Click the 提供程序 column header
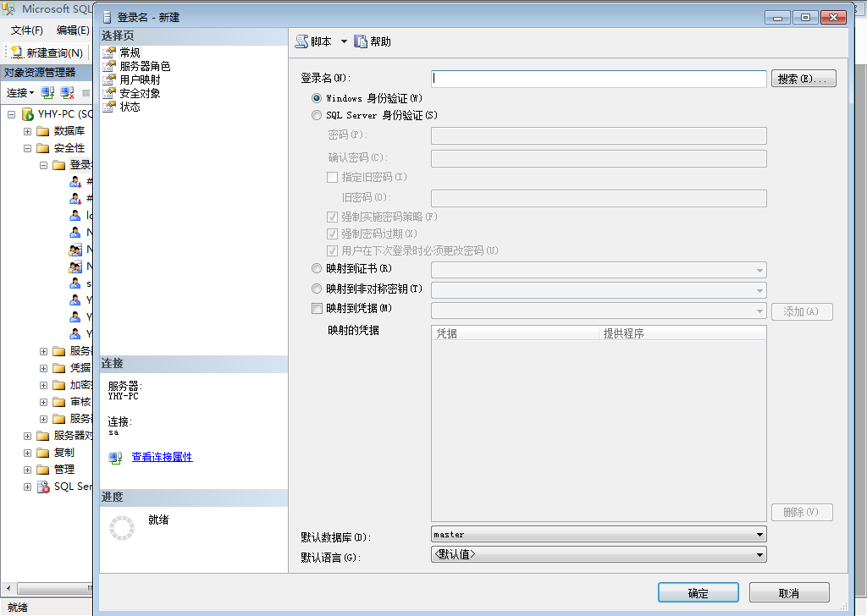The image size is (867, 616). (682, 333)
